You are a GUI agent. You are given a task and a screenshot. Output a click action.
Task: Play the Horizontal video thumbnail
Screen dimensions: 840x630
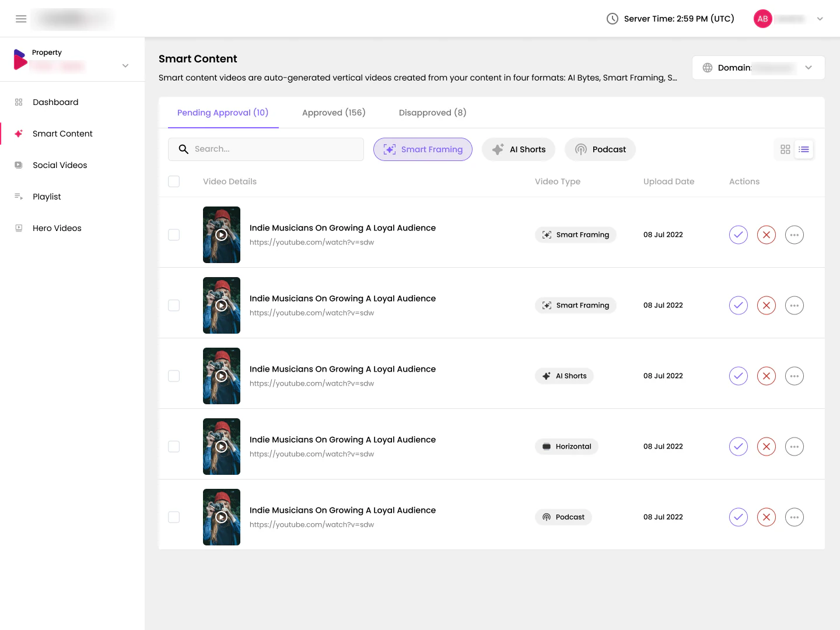(x=222, y=446)
